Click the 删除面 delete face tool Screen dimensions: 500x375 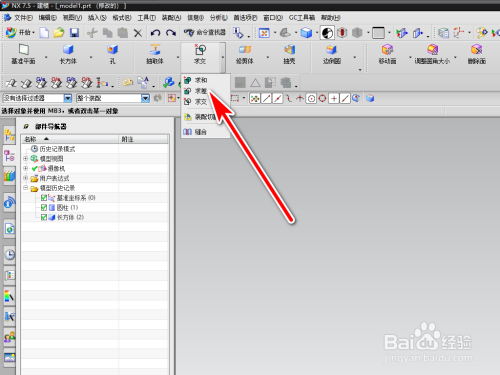(477, 54)
